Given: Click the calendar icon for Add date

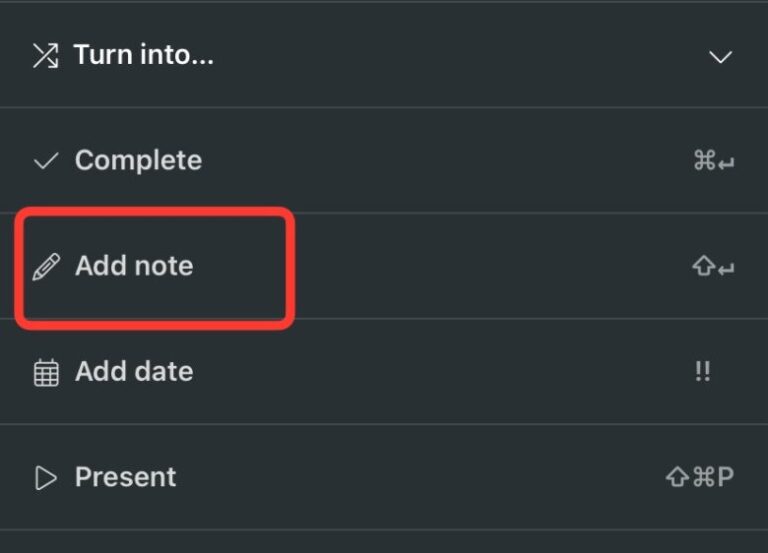Looking at the screenshot, I should point(45,373).
